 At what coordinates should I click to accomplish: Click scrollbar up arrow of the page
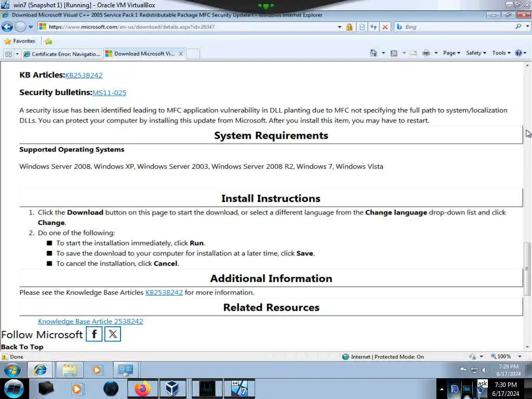[527, 65]
